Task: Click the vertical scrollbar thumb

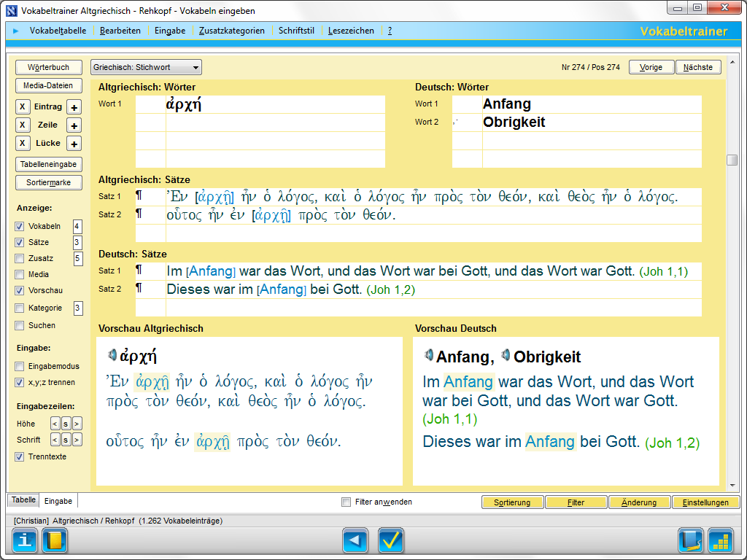Action: click(x=732, y=160)
